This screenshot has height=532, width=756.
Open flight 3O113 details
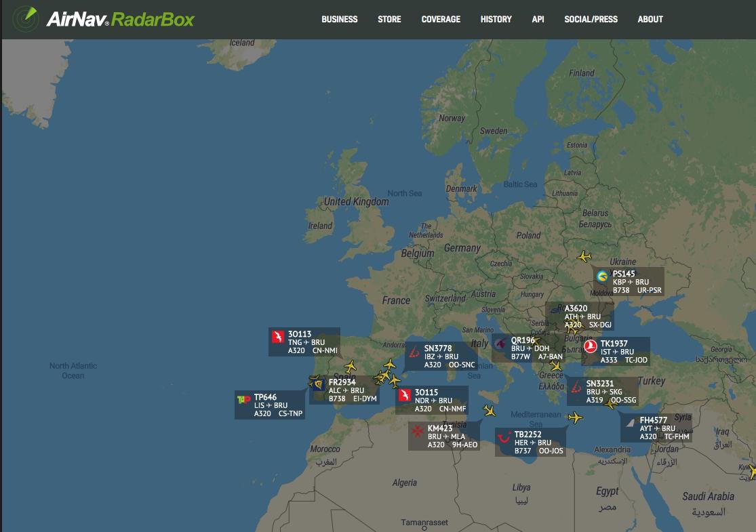click(304, 342)
